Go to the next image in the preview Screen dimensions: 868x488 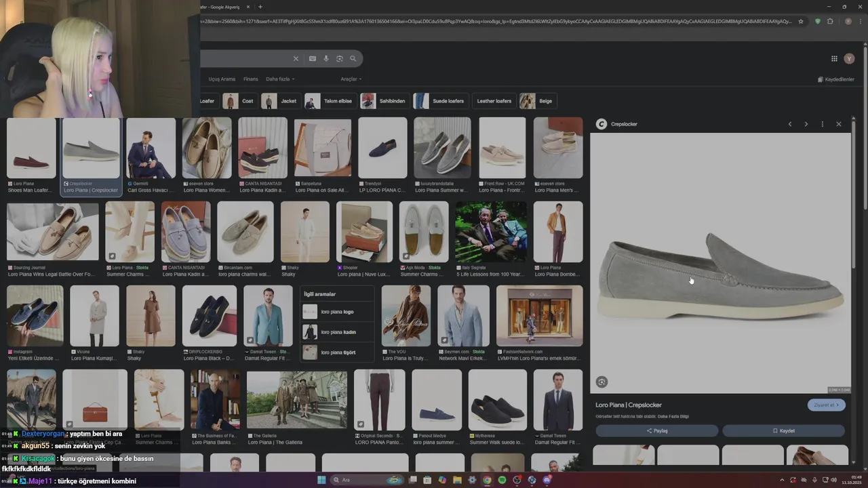pyautogui.click(x=806, y=124)
